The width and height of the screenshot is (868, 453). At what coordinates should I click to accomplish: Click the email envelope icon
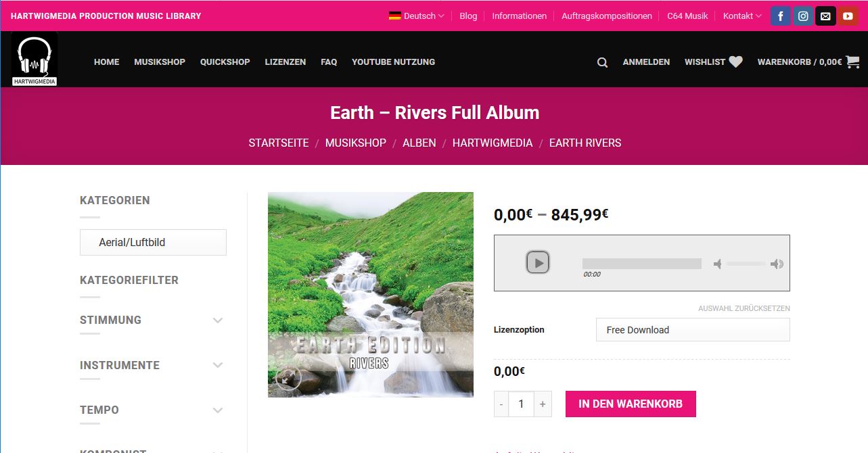[825, 16]
